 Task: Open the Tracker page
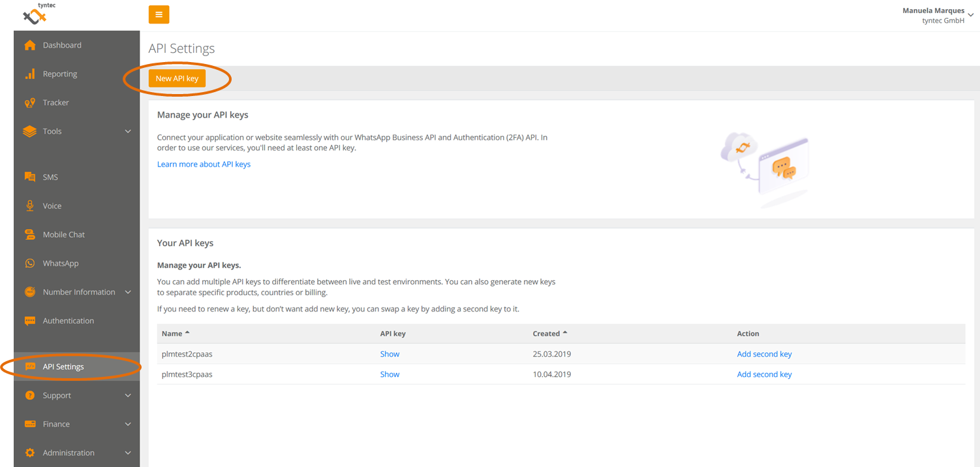pos(76,103)
